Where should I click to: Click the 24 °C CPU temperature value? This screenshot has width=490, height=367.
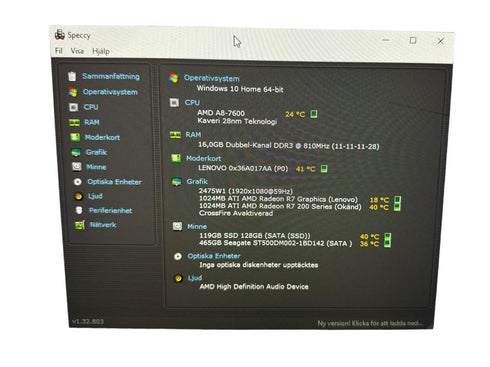pyautogui.click(x=295, y=114)
